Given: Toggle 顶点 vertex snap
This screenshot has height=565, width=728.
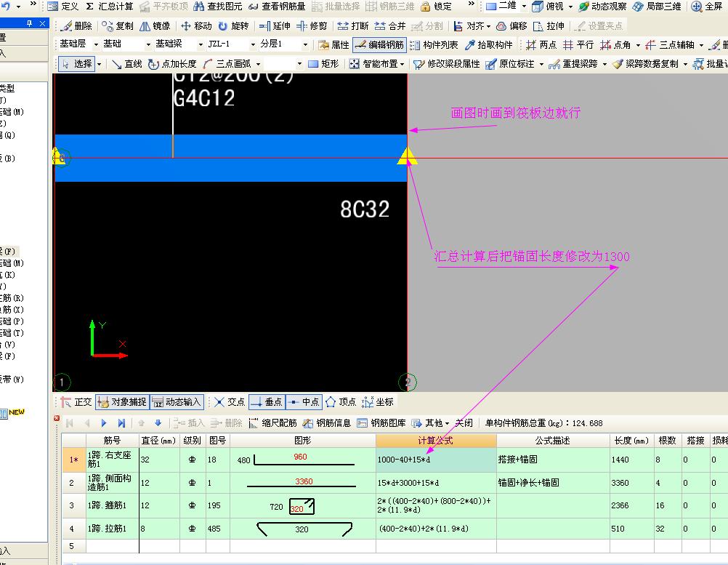Looking at the screenshot, I should click(340, 402).
